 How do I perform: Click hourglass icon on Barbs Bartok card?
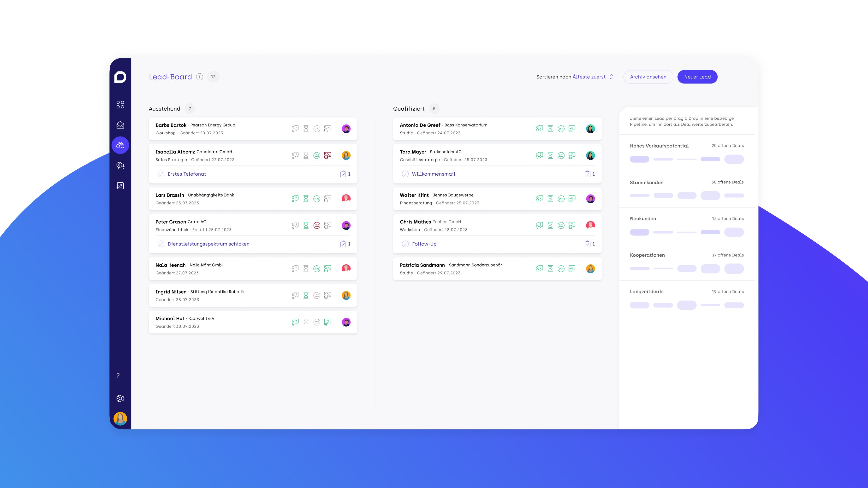[x=306, y=129]
